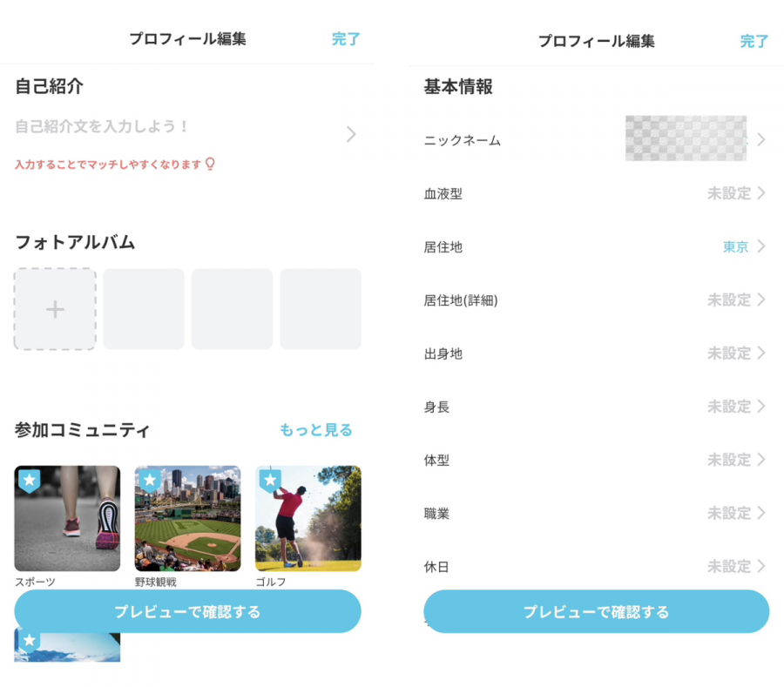Click the star badge on 野球観戦
The height and width of the screenshot is (687, 784).
click(150, 481)
